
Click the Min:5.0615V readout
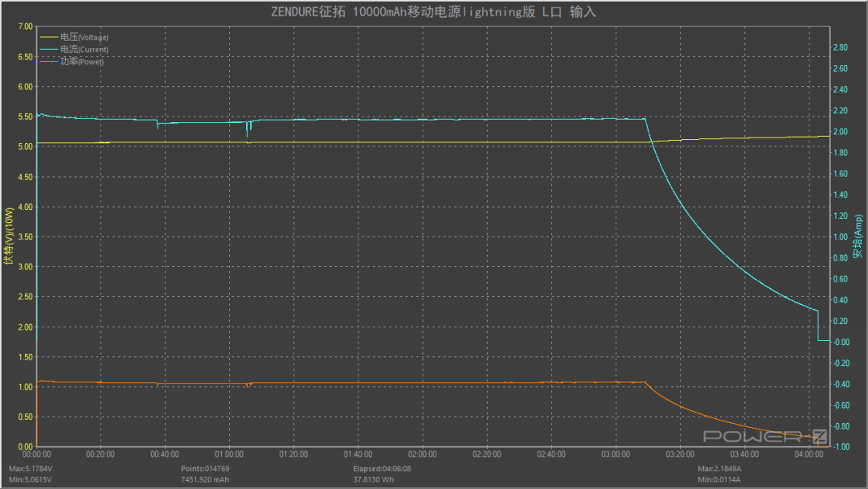[x=30, y=479]
